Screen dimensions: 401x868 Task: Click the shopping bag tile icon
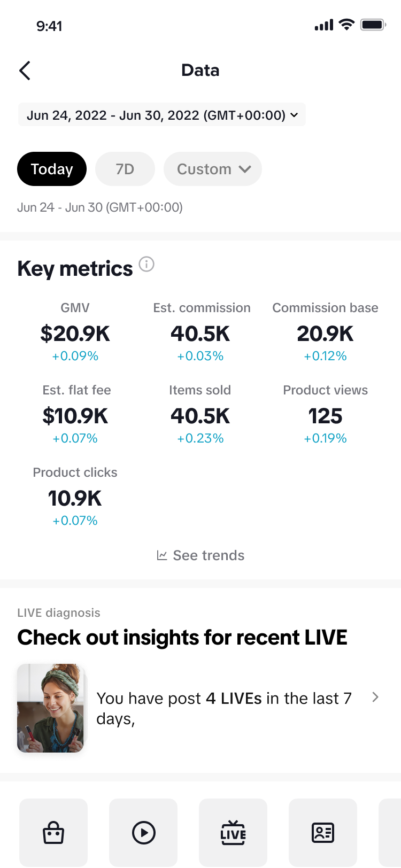pyautogui.click(x=53, y=832)
